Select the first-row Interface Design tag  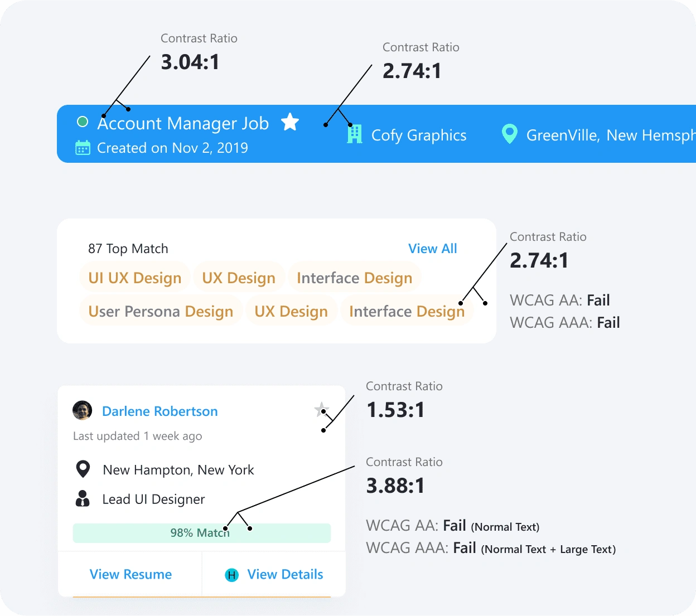(355, 278)
